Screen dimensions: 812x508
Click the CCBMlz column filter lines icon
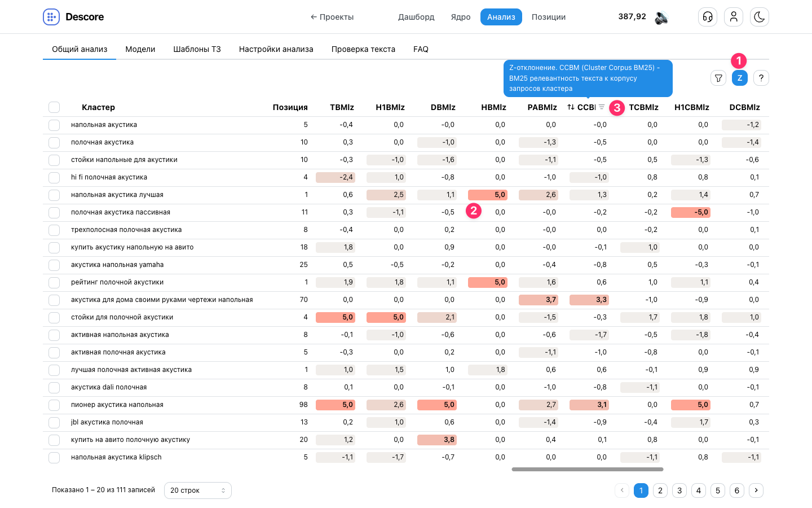(602, 107)
